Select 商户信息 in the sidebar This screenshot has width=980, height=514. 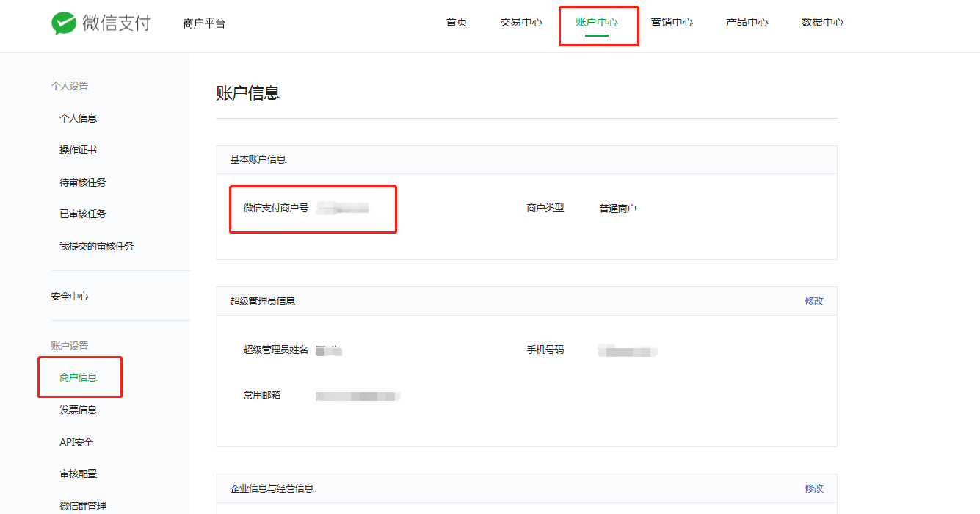point(78,377)
